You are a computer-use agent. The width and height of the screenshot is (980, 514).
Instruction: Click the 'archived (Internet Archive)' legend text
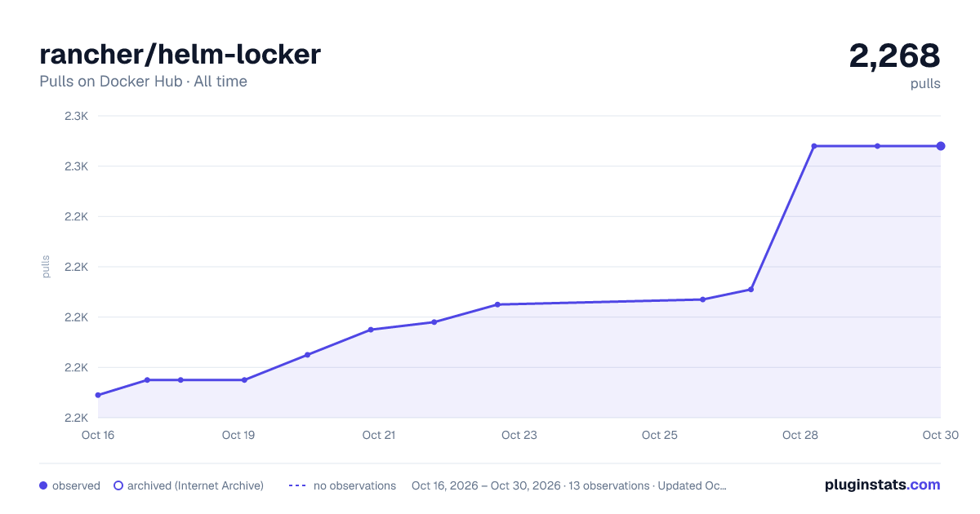[195, 485]
